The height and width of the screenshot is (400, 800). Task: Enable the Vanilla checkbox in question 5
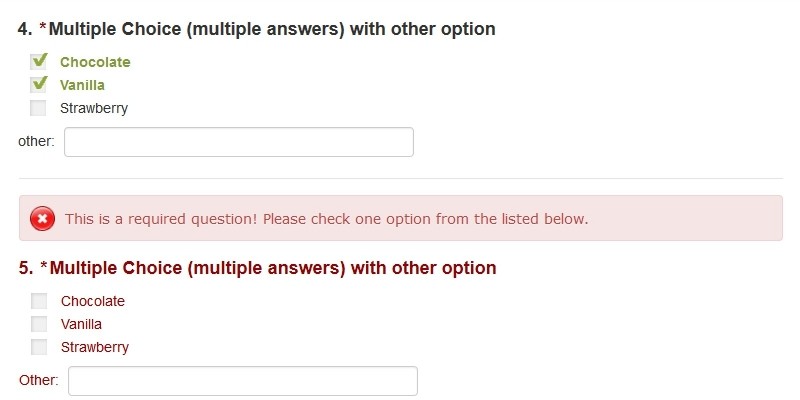tap(39, 324)
